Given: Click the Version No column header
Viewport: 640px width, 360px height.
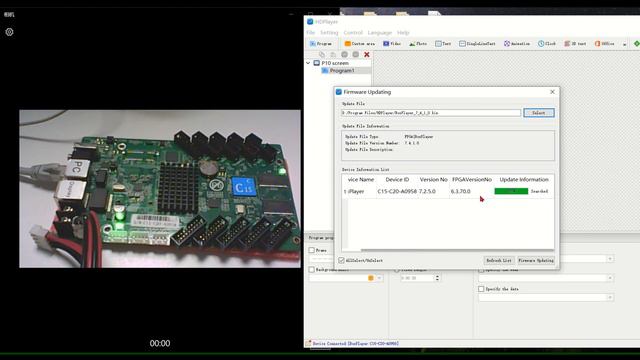Looking at the screenshot, I should coord(433,180).
